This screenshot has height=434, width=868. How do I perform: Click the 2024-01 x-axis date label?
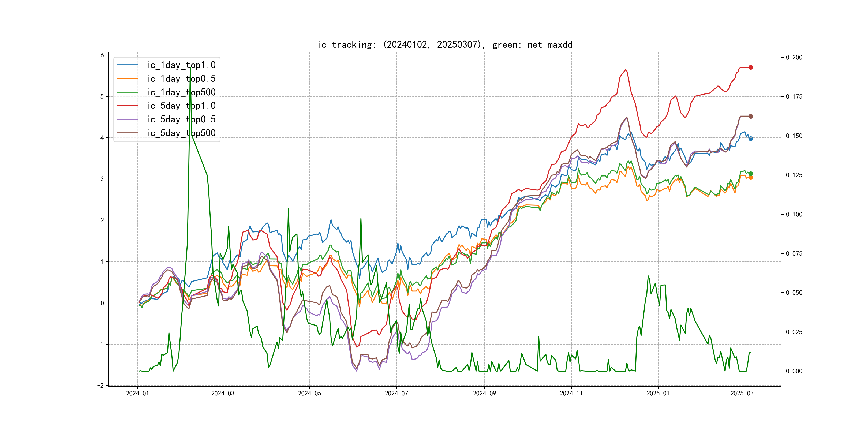point(137,393)
